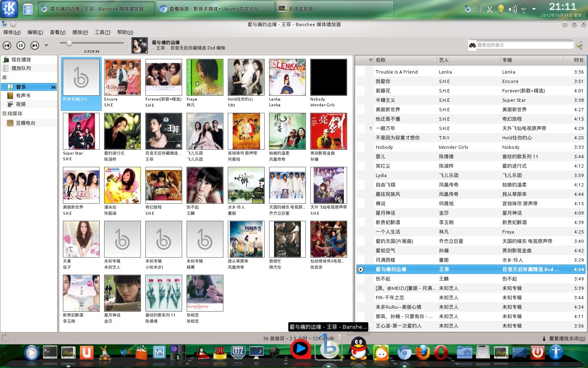The width and height of the screenshot is (588, 368).
Task: Click the 21:11 clock in the panel
Action: (563, 7)
